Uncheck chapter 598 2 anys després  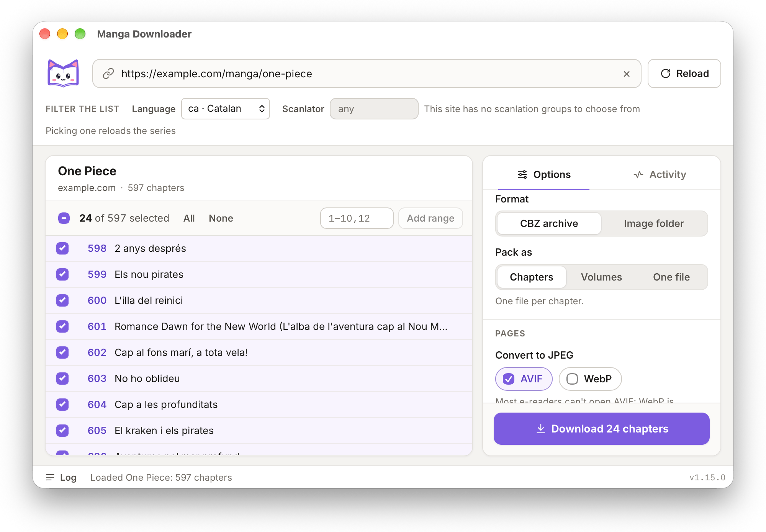(62, 248)
